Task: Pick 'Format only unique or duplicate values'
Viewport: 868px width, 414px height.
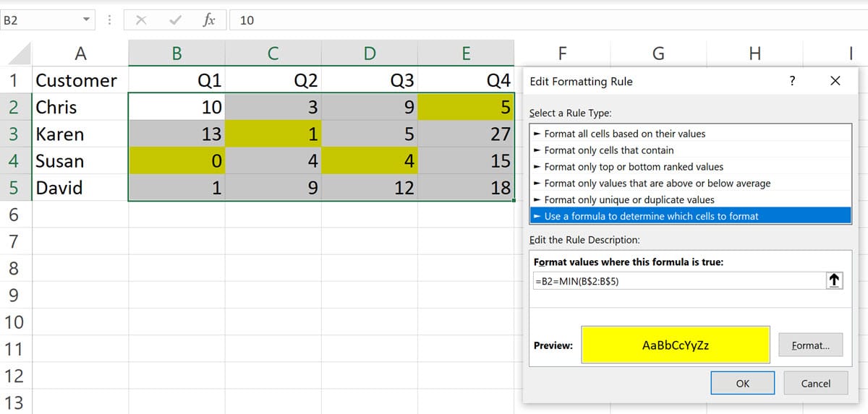Action: 629,199
